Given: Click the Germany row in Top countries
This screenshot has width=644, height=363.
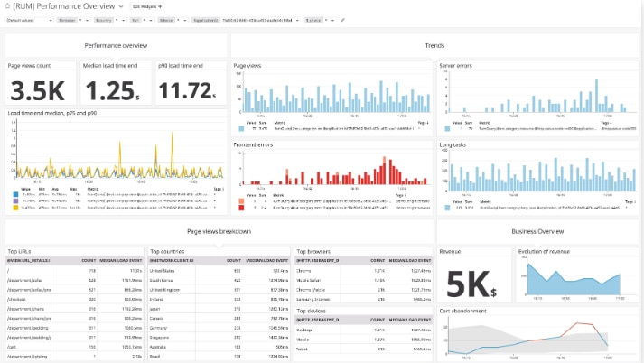Looking at the screenshot, I should 219,328.
